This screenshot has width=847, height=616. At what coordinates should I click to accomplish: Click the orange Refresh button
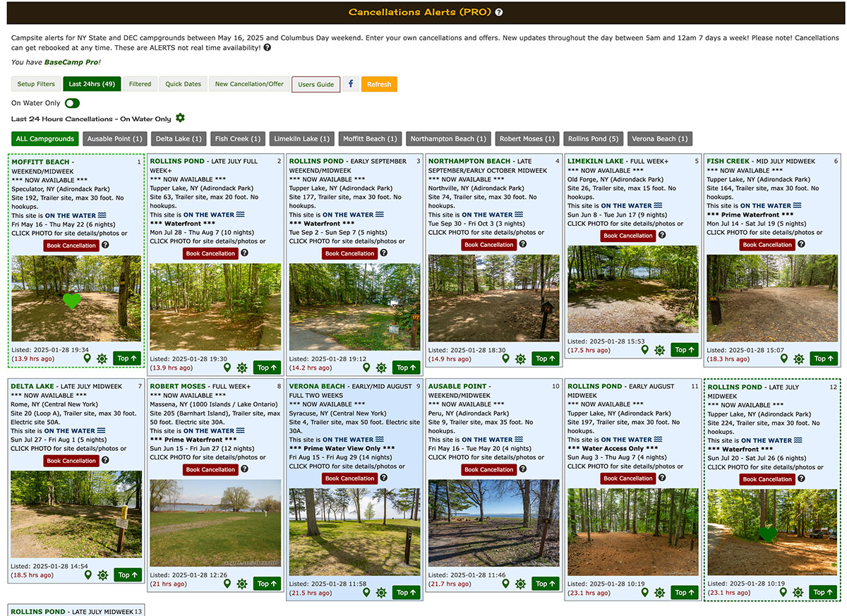tap(379, 84)
